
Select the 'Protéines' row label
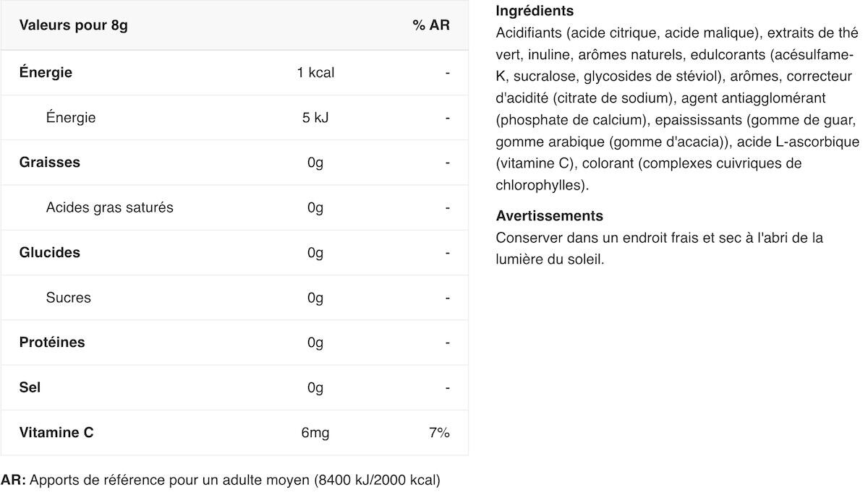[52, 343]
